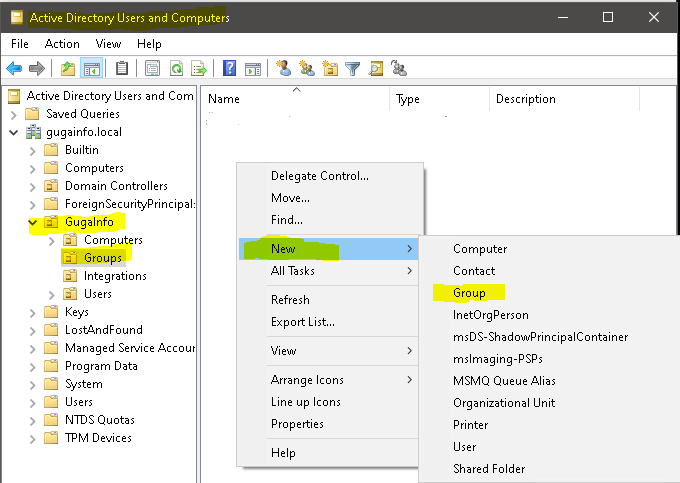
Task: Toggle the Show/Hide Console Tree icon
Action: coord(91,69)
